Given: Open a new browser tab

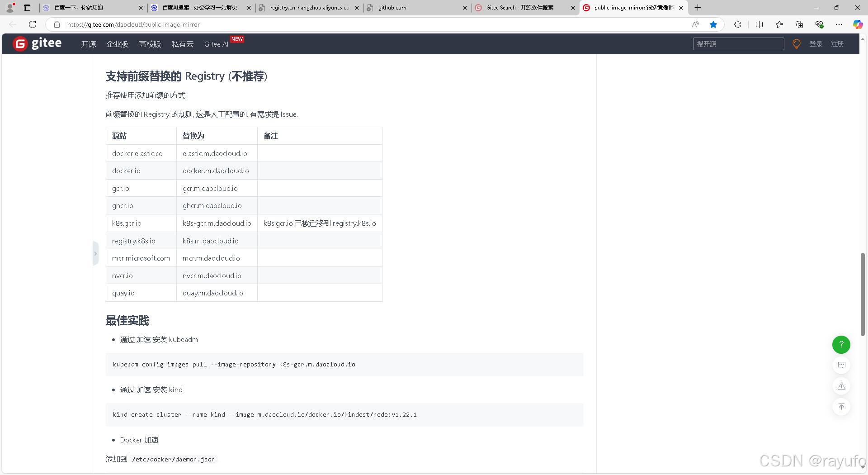Looking at the screenshot, I should coord(698,8).
